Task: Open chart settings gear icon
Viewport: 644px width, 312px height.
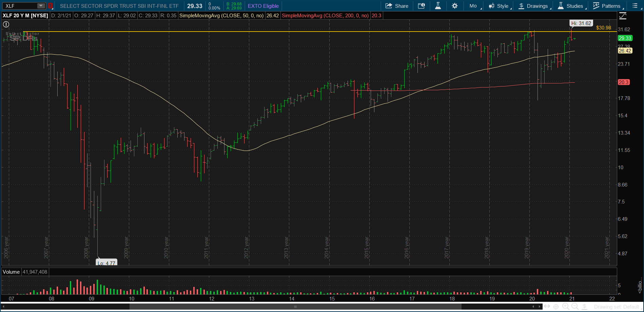Action: (455, 6)
